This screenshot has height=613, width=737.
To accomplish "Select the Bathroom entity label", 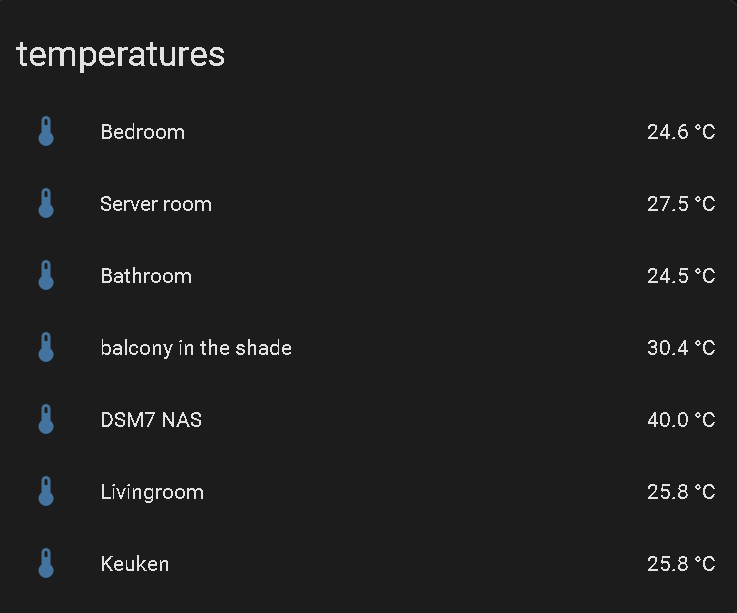I will pyautogui.click(x=146, y=276).
